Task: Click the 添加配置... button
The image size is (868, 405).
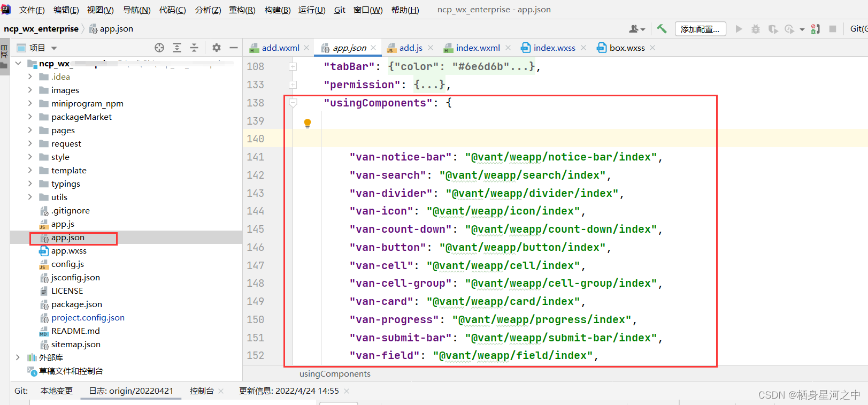Action: (x=700, y=29)
